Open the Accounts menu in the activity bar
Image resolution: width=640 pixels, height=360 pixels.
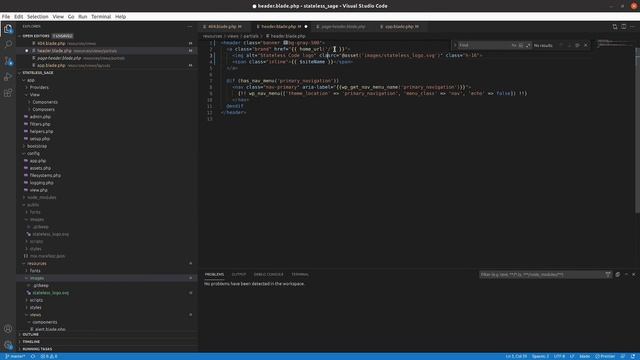8,329
